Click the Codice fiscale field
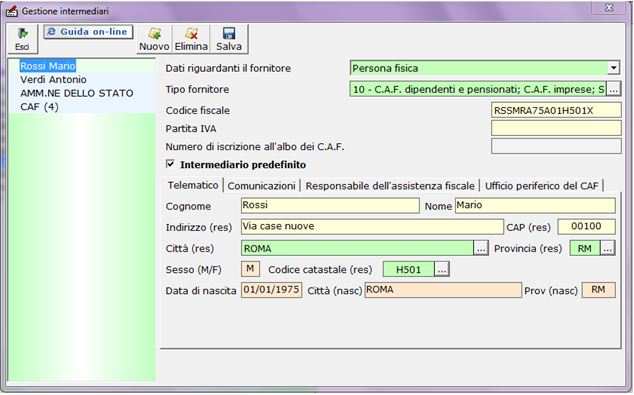 coord(556,110)
